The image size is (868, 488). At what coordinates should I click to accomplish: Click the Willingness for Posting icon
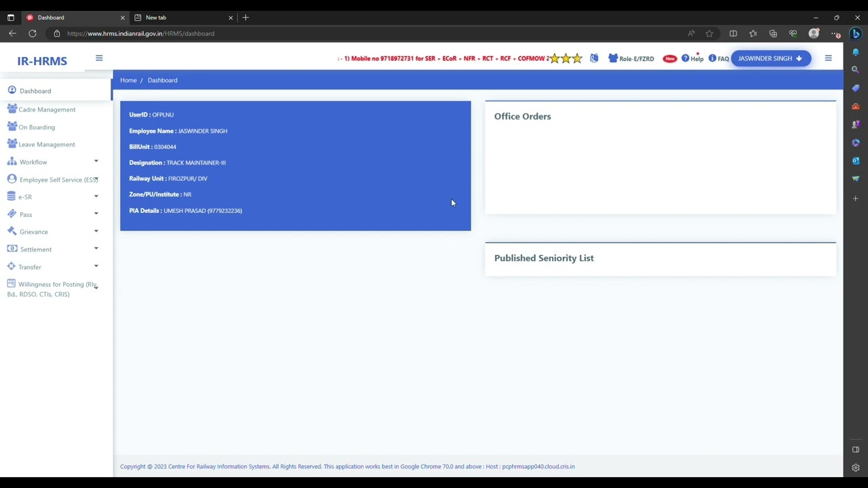[x=11, y=284]
